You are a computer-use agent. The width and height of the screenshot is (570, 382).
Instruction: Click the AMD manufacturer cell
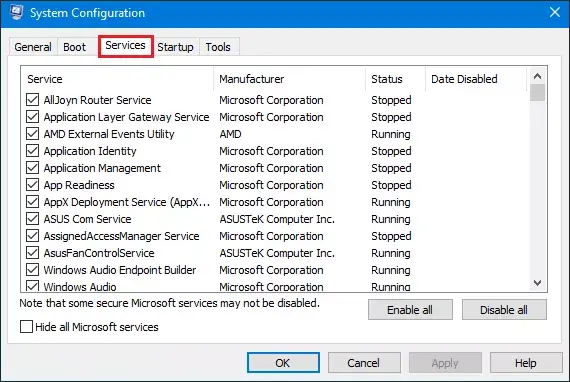(230, 134)
